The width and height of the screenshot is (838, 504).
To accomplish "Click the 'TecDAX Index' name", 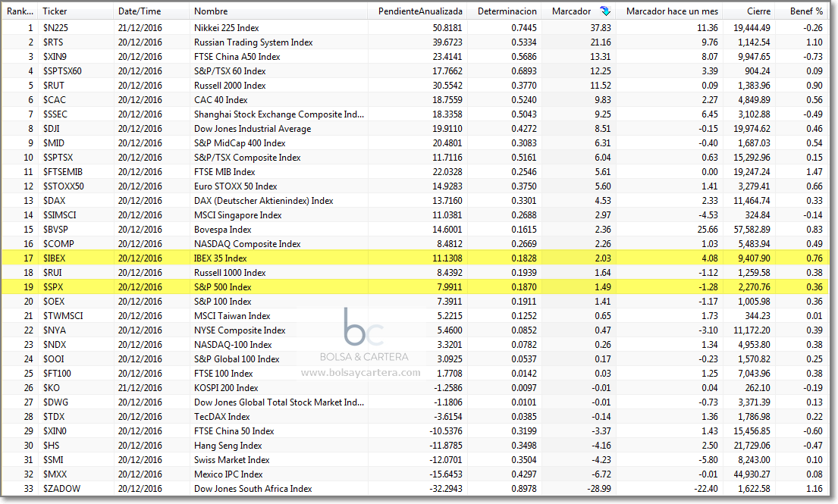I will [221, 417].
